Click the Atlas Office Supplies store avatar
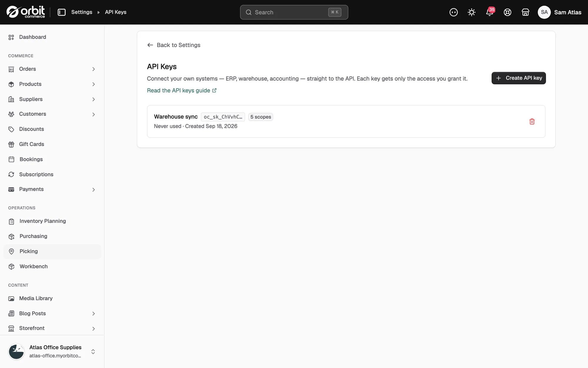The image size is (588, 368). point(16,352)
